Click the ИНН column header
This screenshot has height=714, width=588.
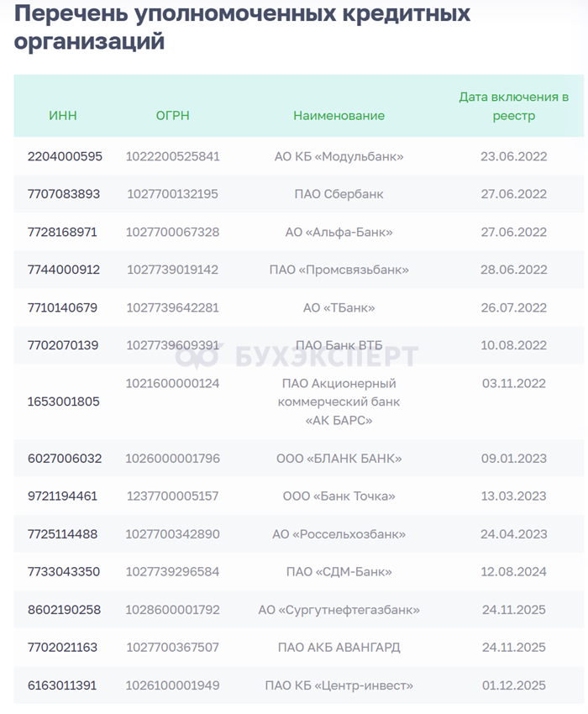[63, 115]
